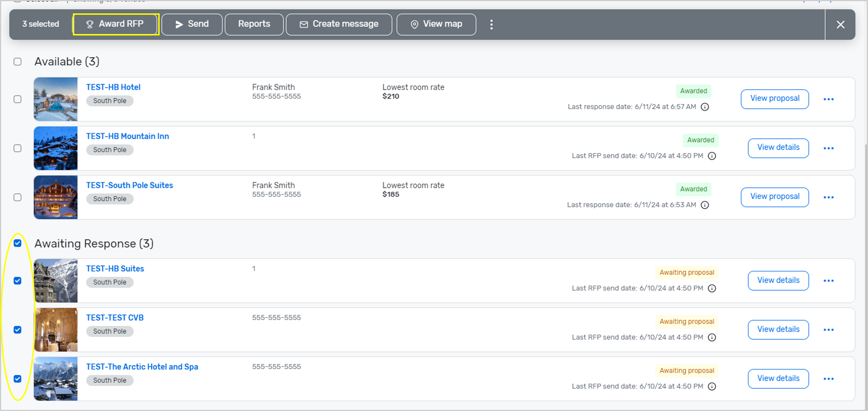This screenshot has height=411, width=868.
Task: Open the three-dot menu for TEST-HB Suites
Action: (828, 281)
